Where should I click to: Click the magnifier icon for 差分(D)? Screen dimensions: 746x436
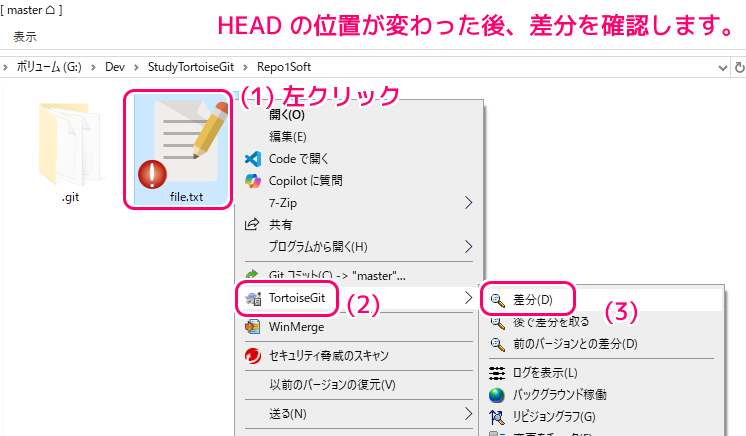(x=498, y=300)
